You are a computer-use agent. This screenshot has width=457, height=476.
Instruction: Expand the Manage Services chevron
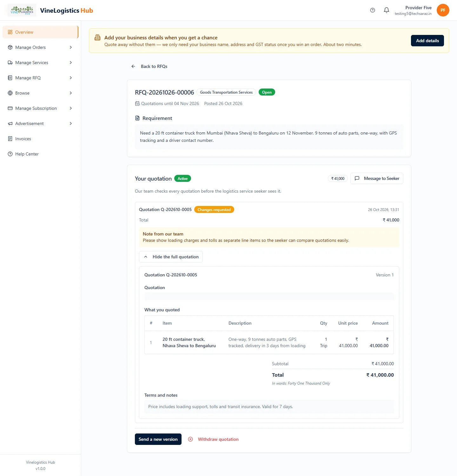click(71, 63)
